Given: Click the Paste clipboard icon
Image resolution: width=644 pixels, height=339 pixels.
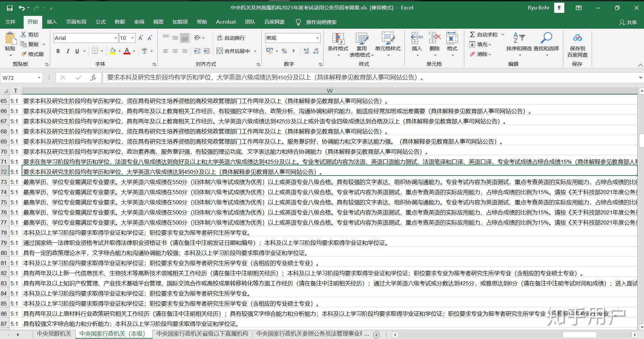Looking at the screenshot, I should [10, 38].
